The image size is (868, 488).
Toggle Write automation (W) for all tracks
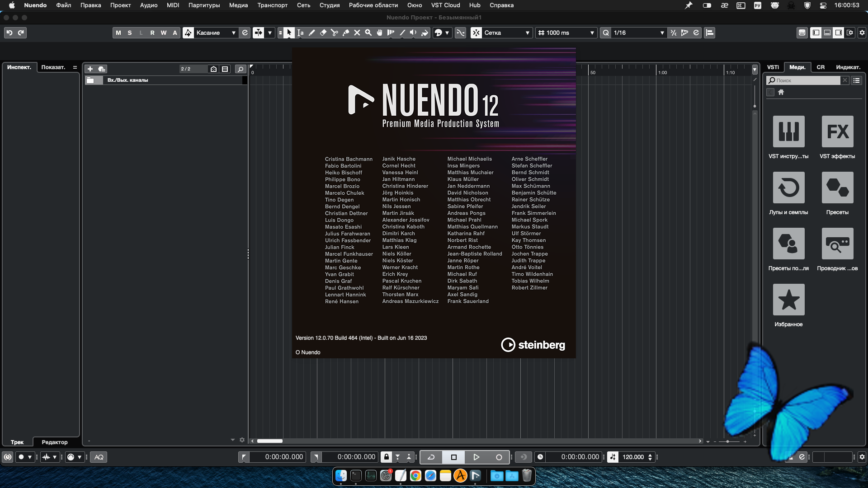pyautogui.click(x=164, y=33)
